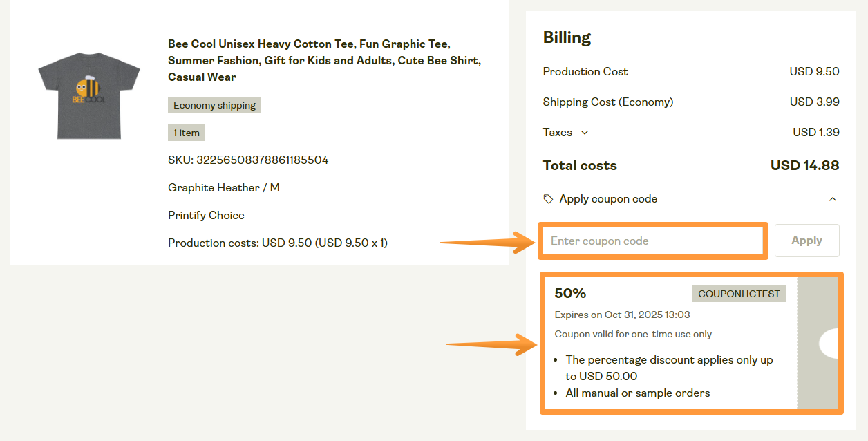868x441 pixels.
Task: Select the COUPONHCTEST code badge
Action: click(739, 294)
